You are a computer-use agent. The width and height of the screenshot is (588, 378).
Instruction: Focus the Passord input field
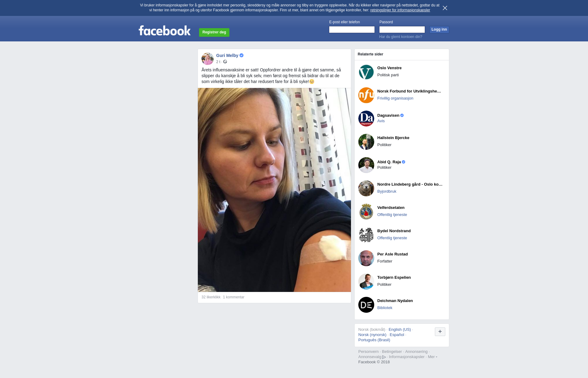tap(402, 30)
